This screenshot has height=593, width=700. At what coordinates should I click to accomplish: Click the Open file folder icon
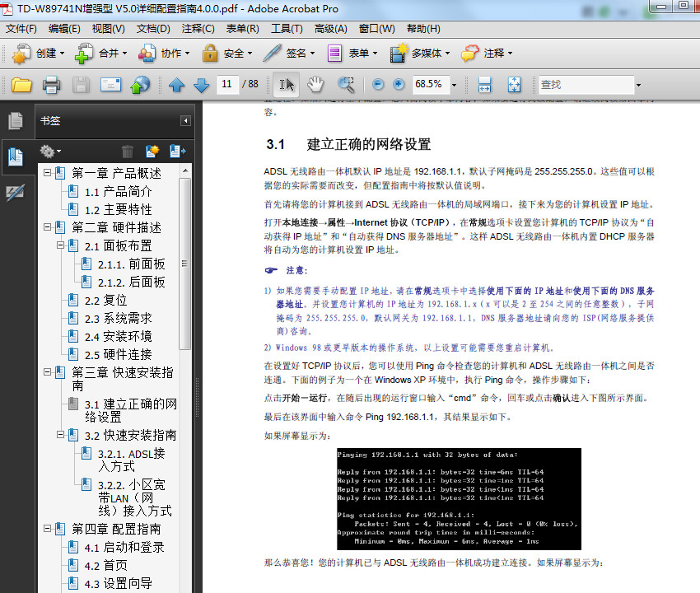pos(21,84)
